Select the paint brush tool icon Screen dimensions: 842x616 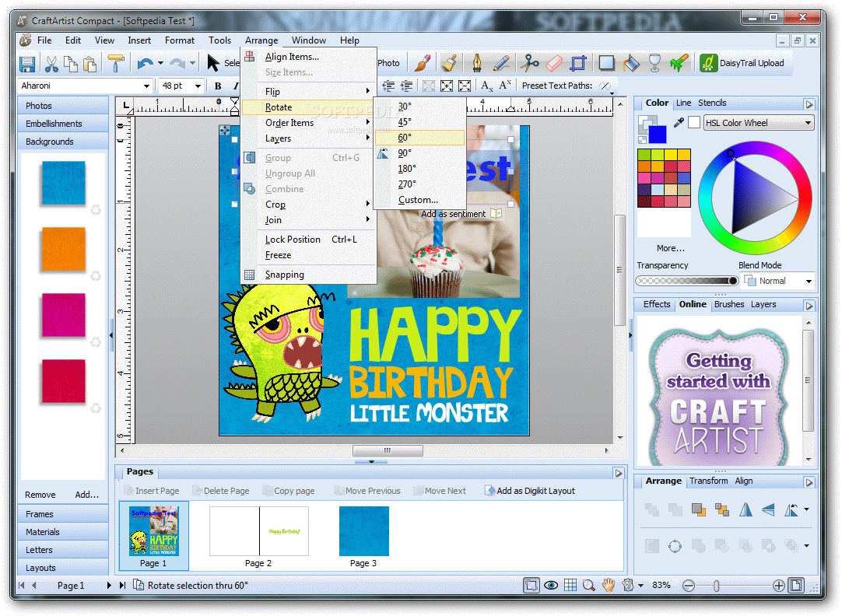pyautogui.click(x=423, y=63)
